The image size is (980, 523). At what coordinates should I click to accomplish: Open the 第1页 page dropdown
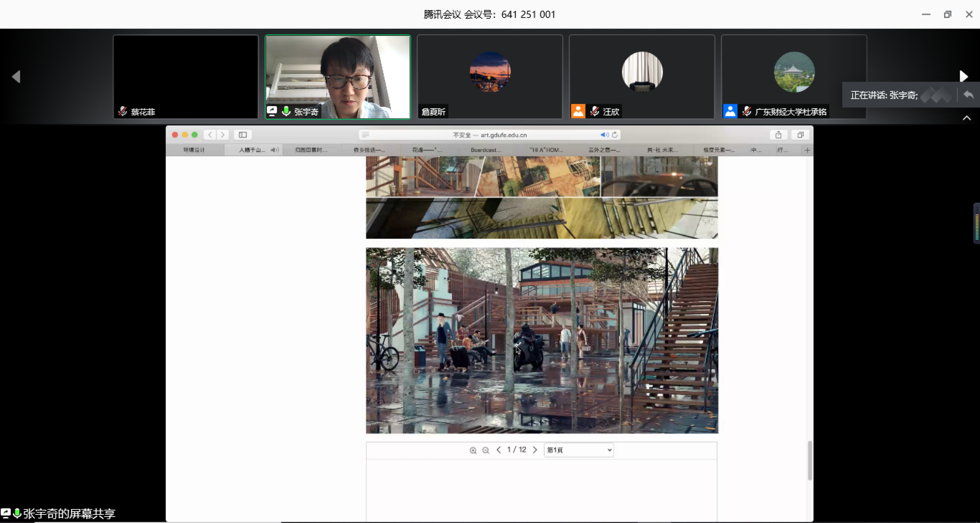[x=579, y=450]
